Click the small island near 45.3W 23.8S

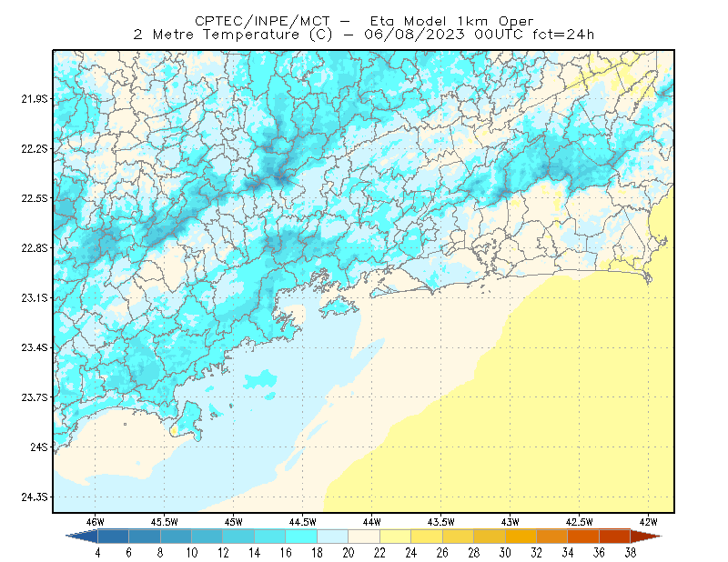187,419
